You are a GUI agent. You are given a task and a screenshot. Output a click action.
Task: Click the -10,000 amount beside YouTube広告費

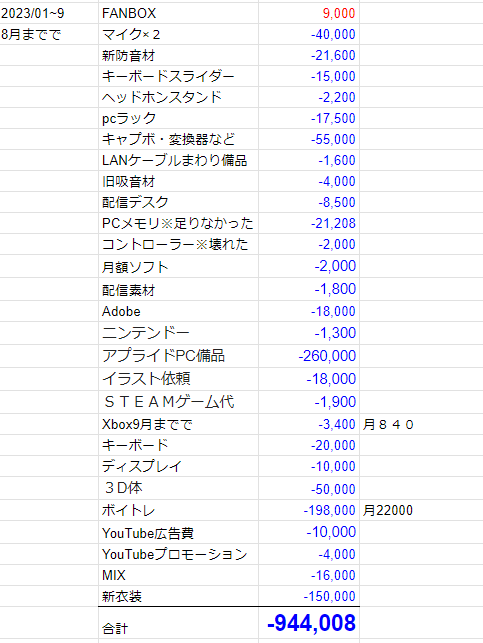click(309, 532)
